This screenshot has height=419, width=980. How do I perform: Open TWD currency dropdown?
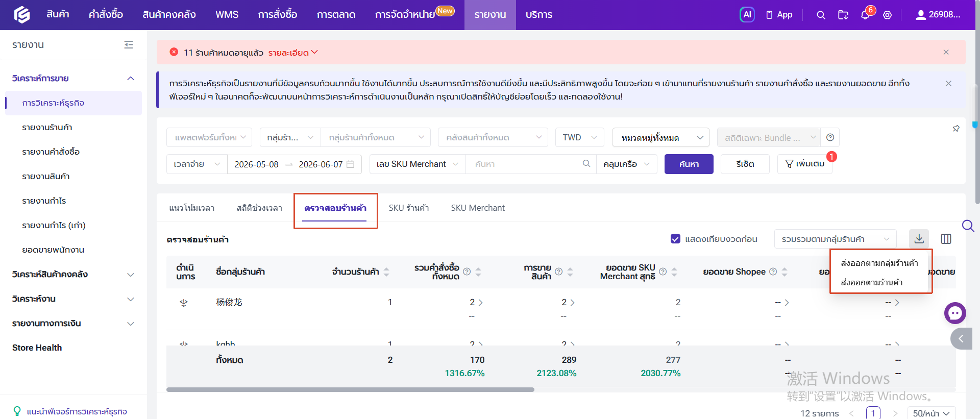[x=580, y=137]
